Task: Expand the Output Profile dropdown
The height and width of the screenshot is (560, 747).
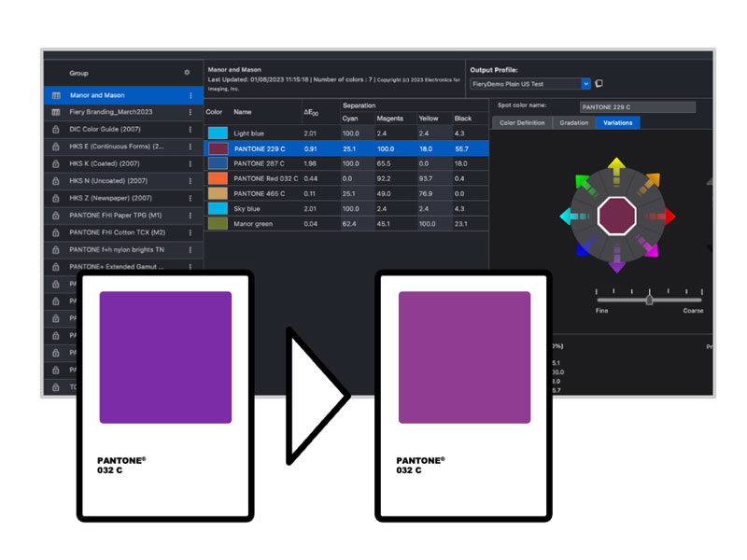Action: (585, 84)
